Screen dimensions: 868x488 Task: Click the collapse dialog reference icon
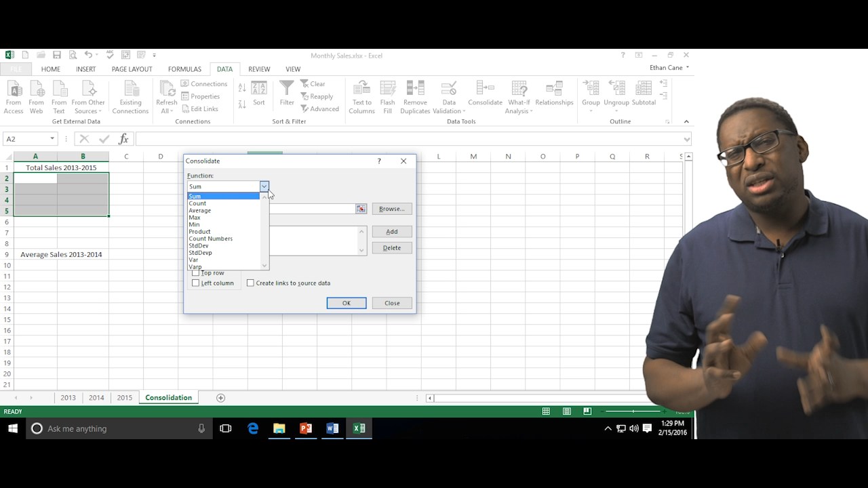[361, 209]
